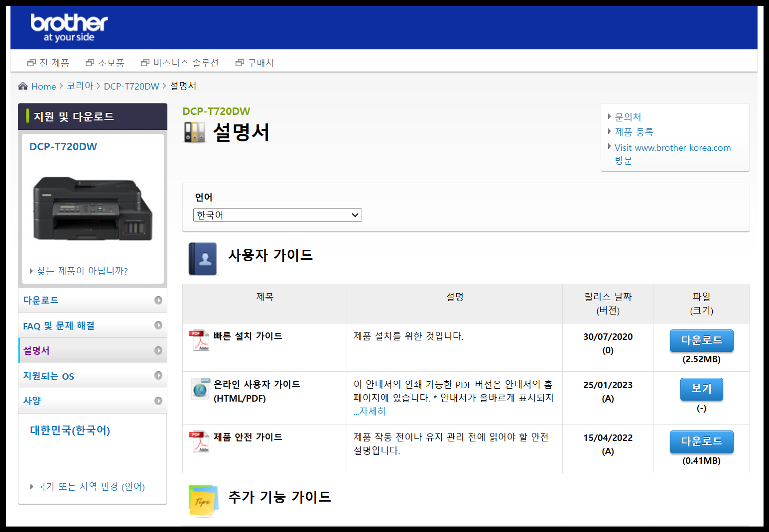Screen dimensions: 769x532
Task: Click the arrow icon on 다운로드 sidebar row
Action: click(x=158, y=300)
